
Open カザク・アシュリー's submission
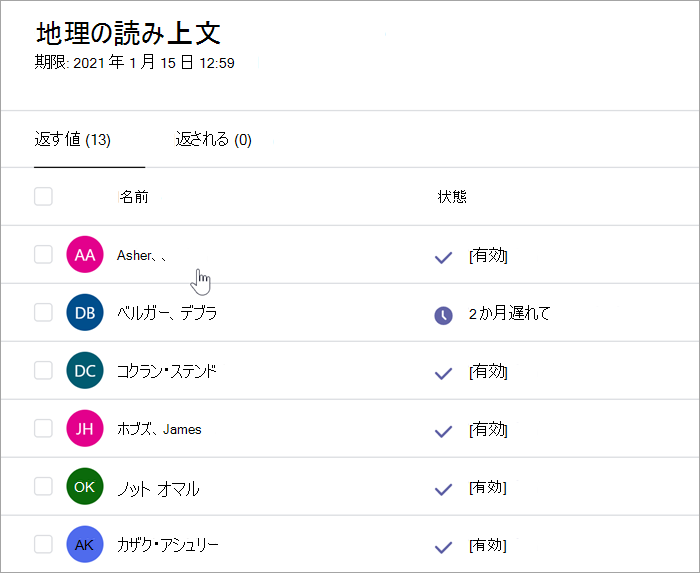pos(167,545)
